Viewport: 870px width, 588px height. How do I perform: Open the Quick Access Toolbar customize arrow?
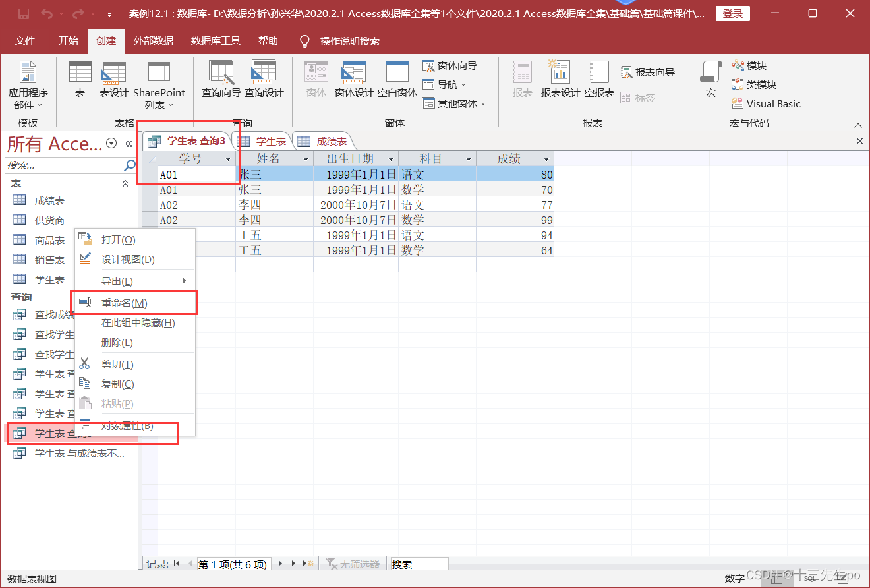click(109, 15)
